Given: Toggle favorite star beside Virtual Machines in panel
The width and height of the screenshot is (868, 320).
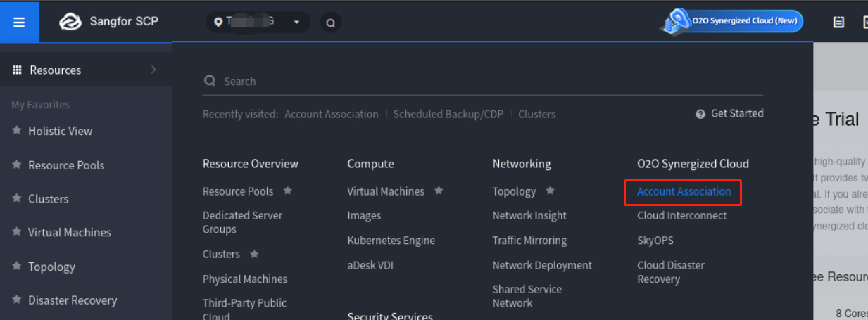Looking at the screenshot, I should pos(439,191).
